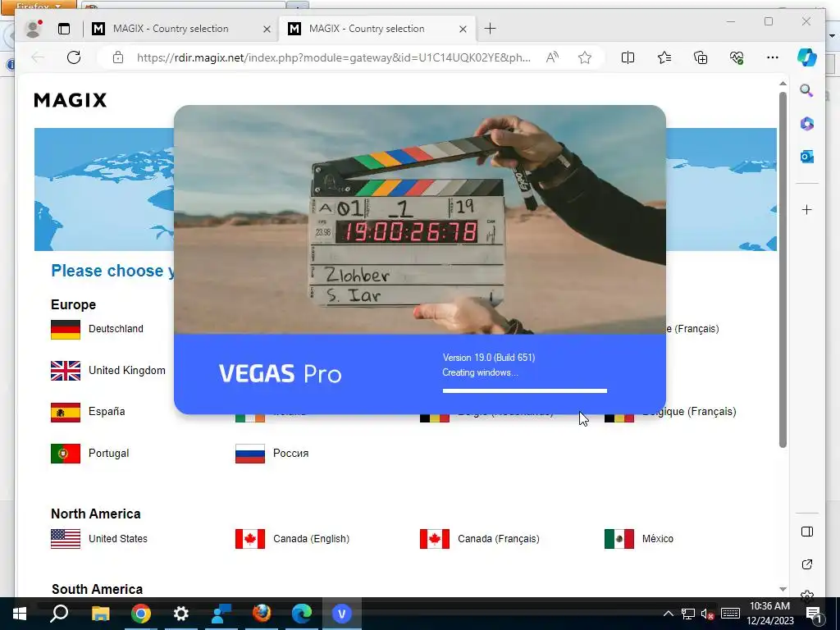Open Microsoft 365 sidebar icon

807,124
